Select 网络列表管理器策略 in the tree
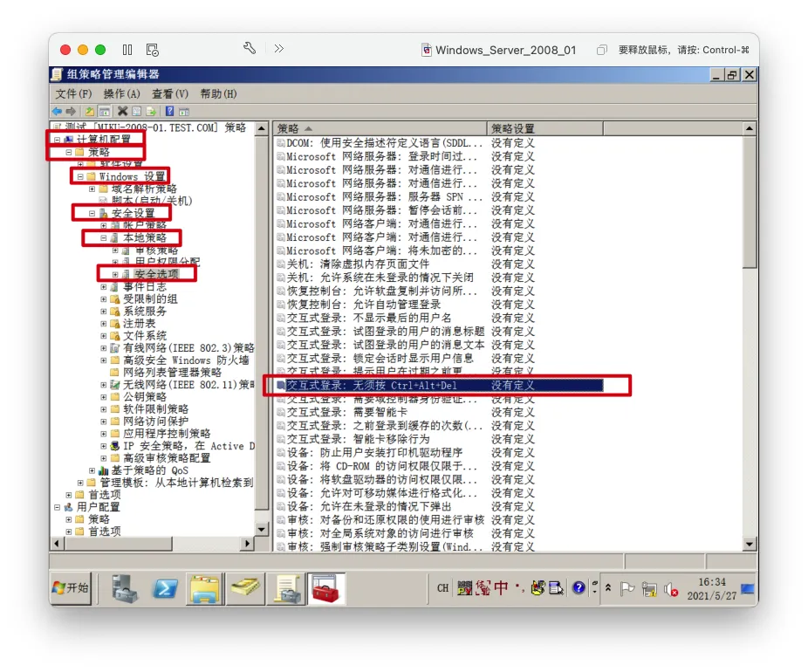The image size is (808, 672). pos(172,373)
